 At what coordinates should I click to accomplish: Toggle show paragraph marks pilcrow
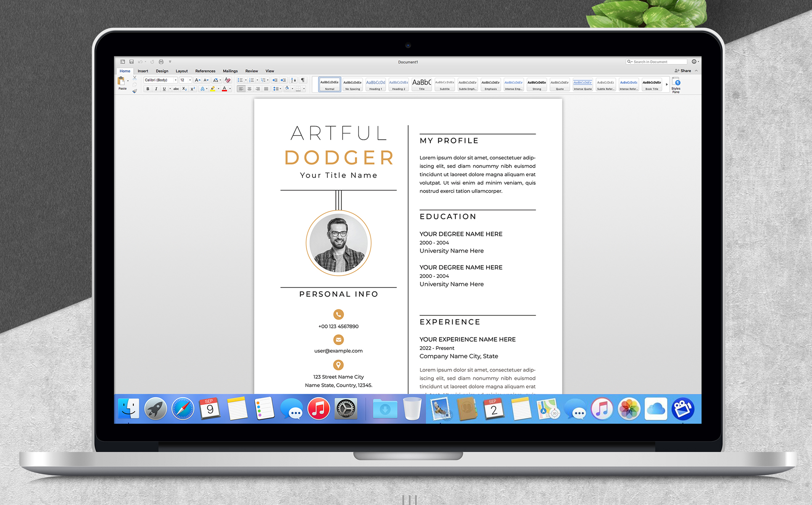[303, 80]
